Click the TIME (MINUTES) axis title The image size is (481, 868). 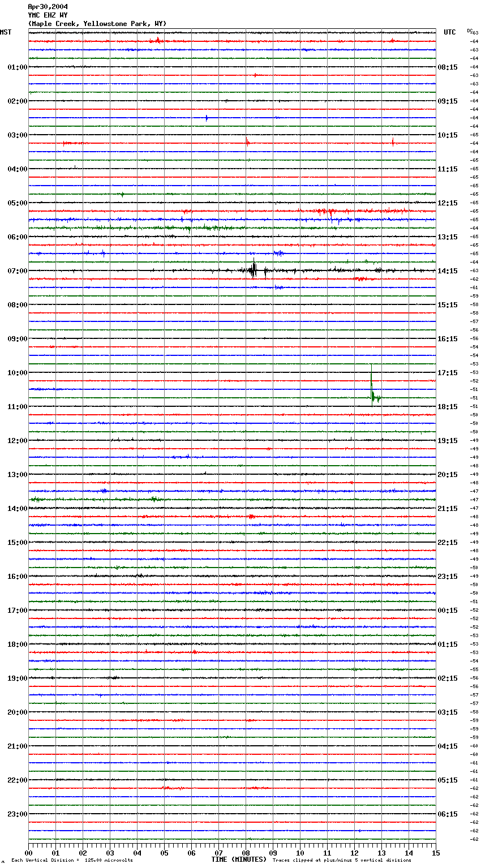pos(239,859)
